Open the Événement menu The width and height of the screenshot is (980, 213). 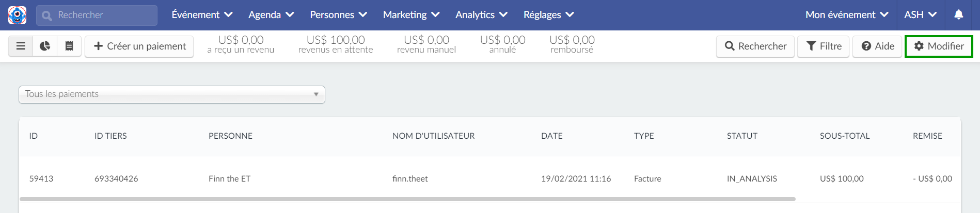coord(202,15)
